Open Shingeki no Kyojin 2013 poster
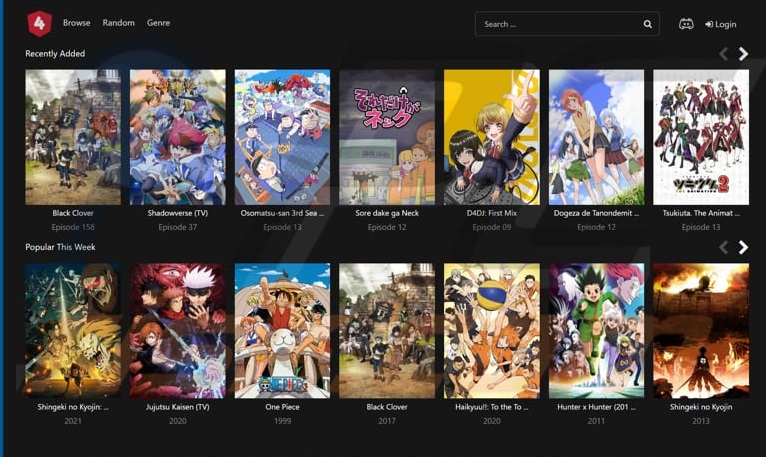Viewport: 766px width, 457px height. click(x=701, y=331)
